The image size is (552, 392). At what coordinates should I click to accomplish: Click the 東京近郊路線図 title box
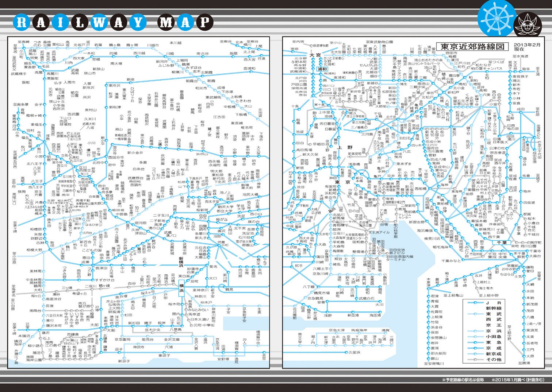pos(472,46)
